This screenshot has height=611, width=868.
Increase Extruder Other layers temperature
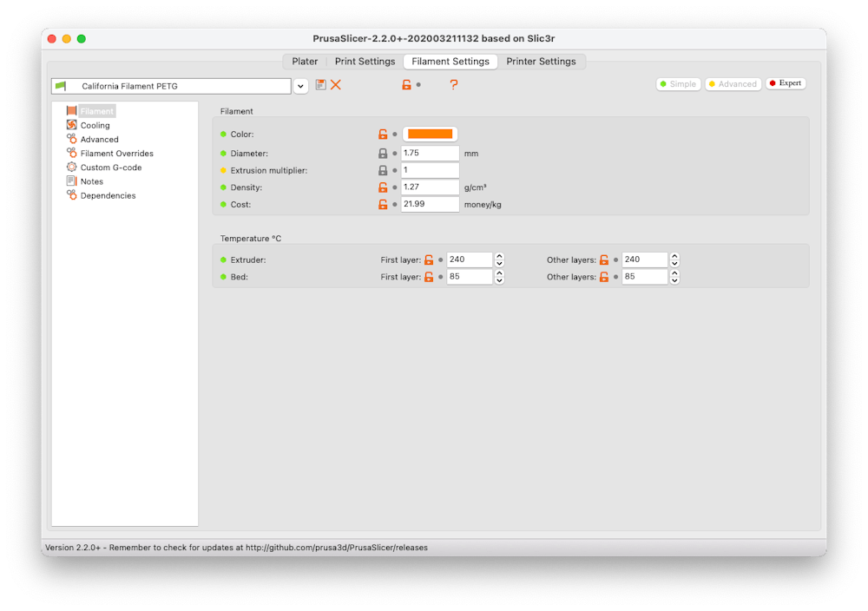pos(674,256)
